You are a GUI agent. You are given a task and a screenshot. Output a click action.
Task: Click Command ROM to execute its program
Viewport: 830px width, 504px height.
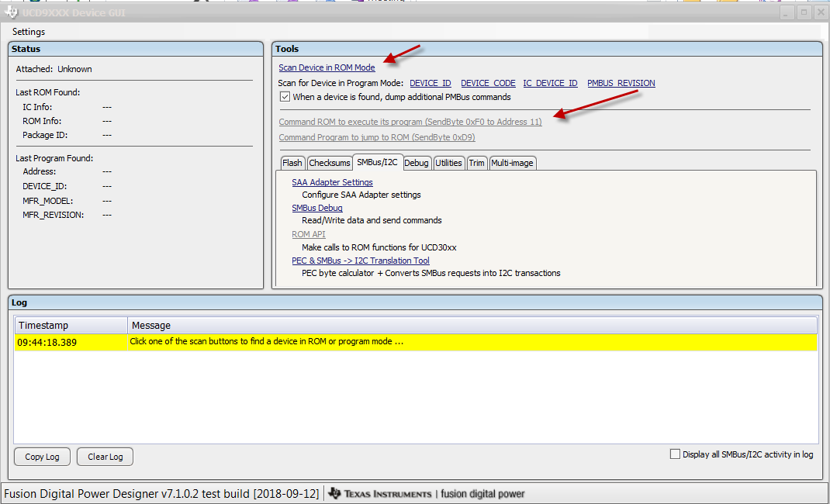pyautogui.click(x=410, y=122)
